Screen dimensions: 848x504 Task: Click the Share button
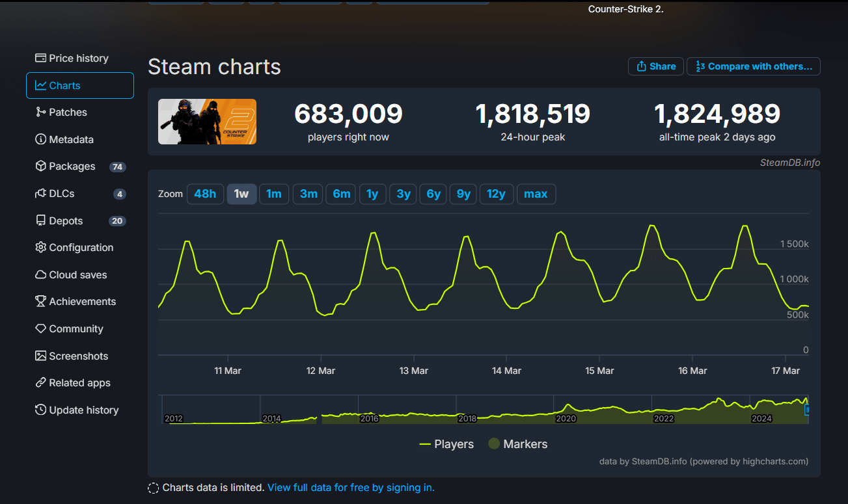(656, 66)
